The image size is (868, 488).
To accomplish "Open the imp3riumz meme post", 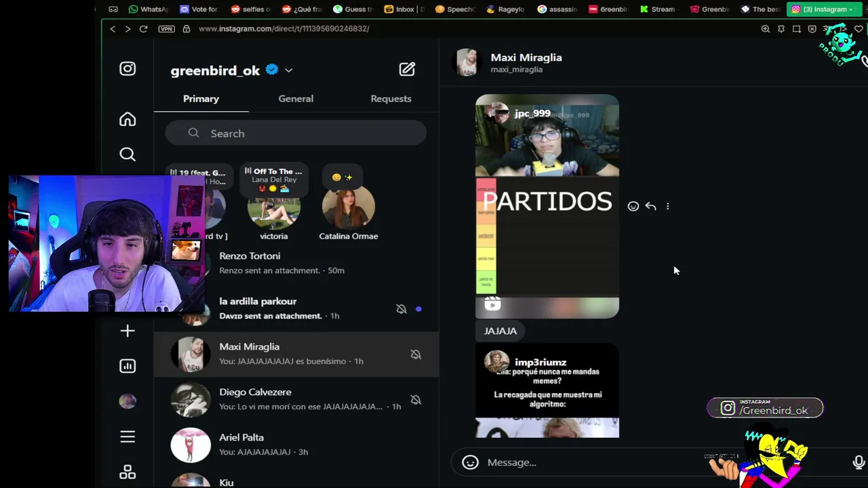I will 547,390.
